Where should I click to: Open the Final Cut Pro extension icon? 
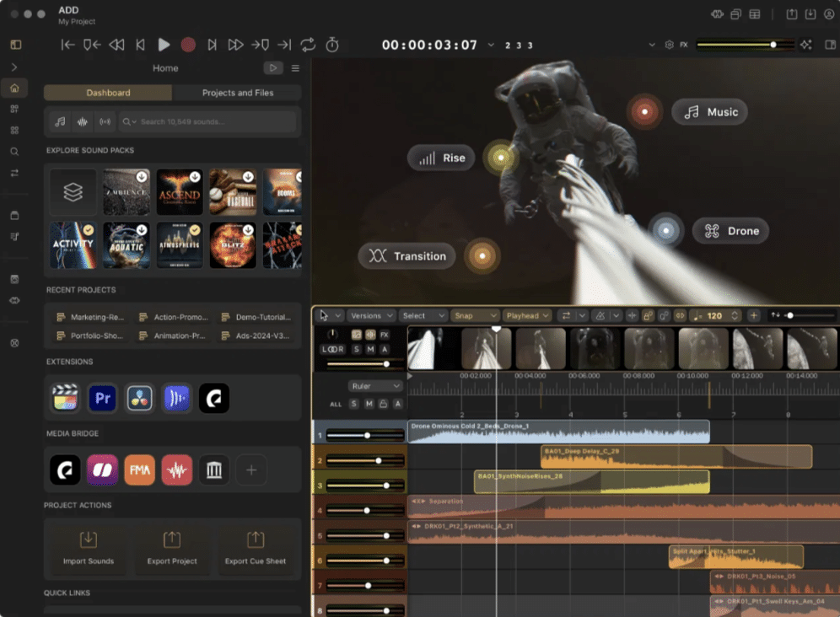[65, 398]
